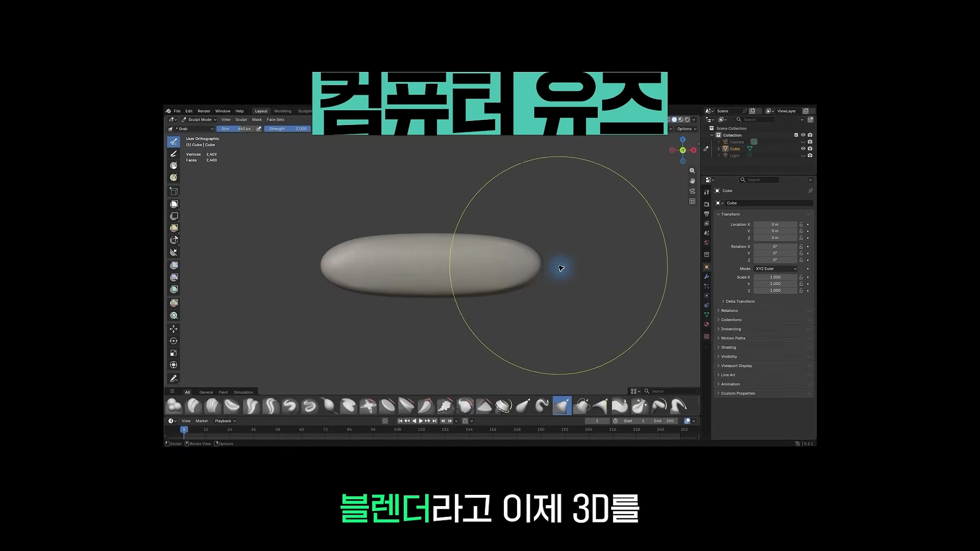The height and width of the screenshot is (551, 980).
Task: Click the pin icon beside Cube in properties
Action: click(811, 191)
